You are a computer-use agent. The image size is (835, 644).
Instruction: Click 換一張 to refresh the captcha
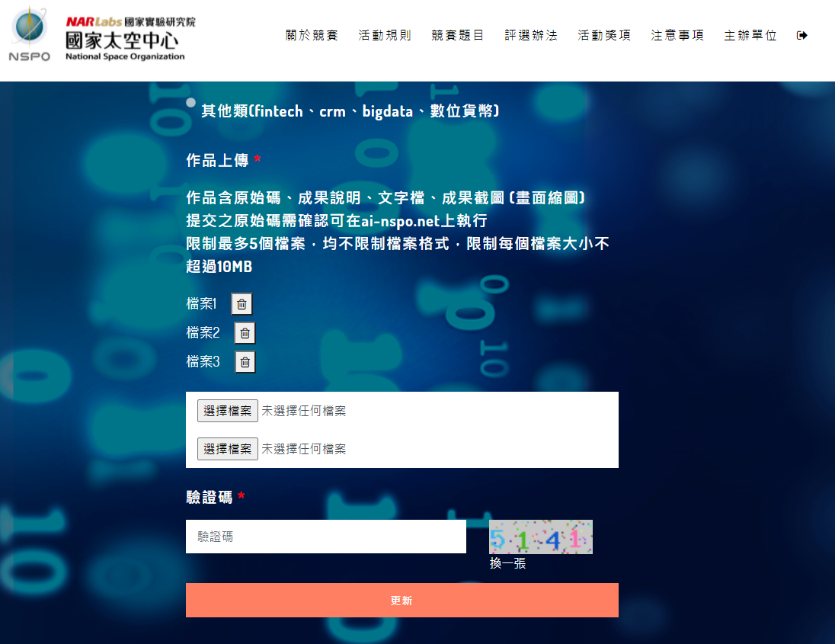click(x=507, y=563)
